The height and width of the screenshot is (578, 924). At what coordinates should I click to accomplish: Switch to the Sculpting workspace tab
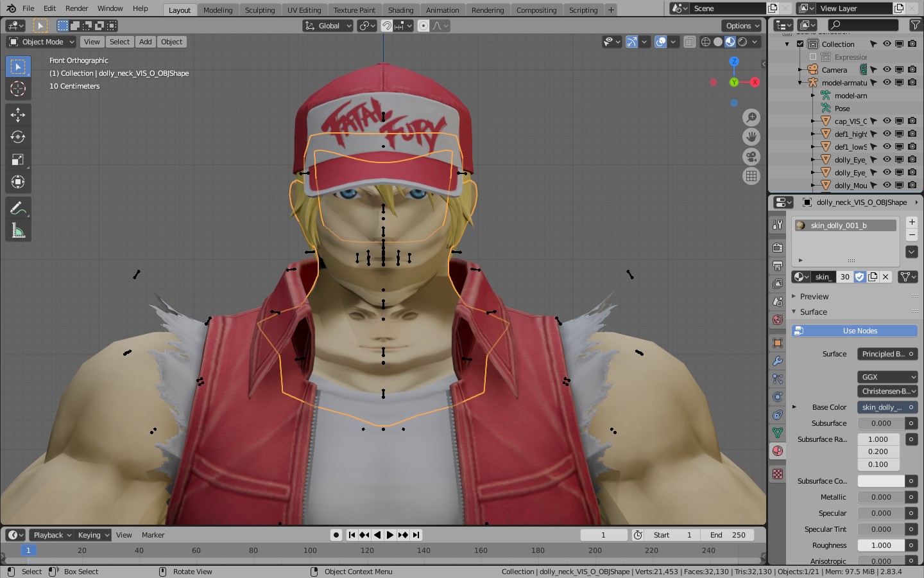tap(260, 10)
